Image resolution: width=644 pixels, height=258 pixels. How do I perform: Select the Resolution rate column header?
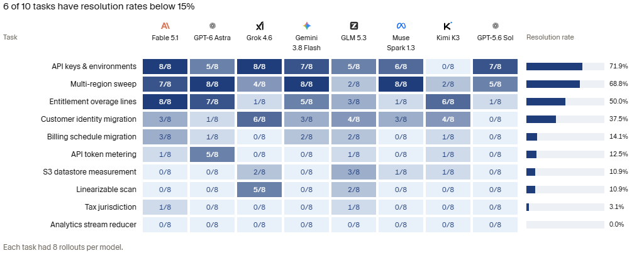pos(550,37)
